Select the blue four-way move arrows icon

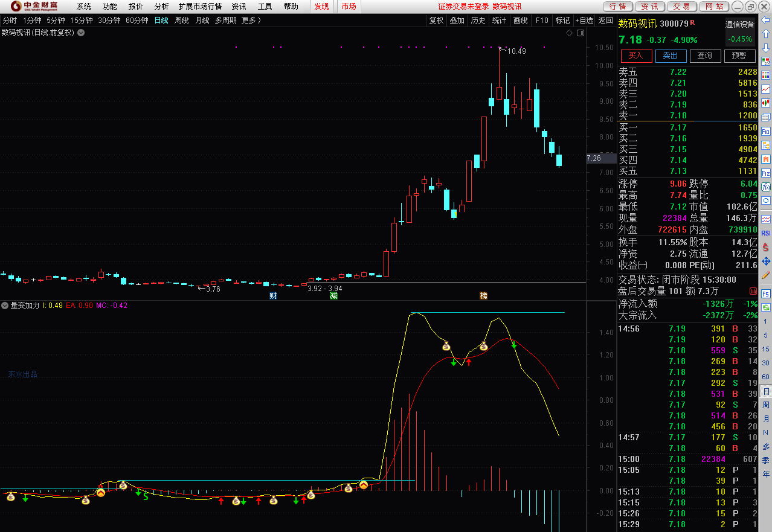point(765,261)
